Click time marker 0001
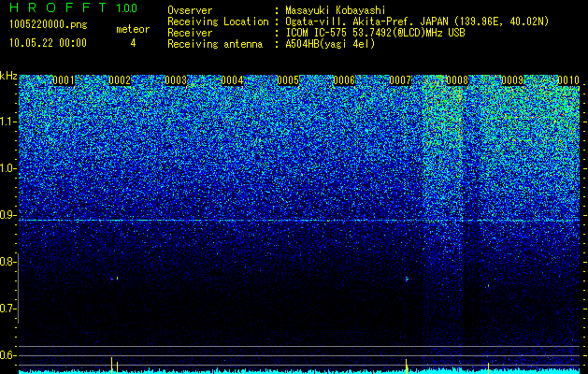 [64, 80]
